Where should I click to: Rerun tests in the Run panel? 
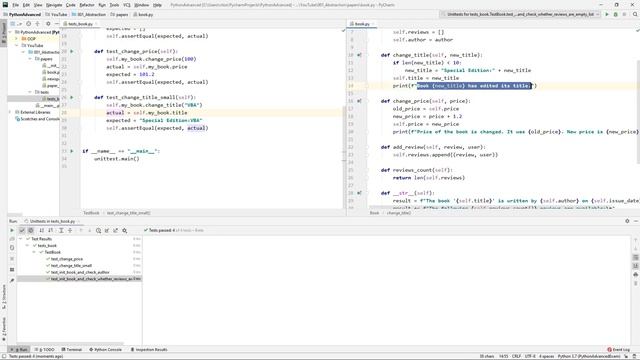[x=12, y=231]
